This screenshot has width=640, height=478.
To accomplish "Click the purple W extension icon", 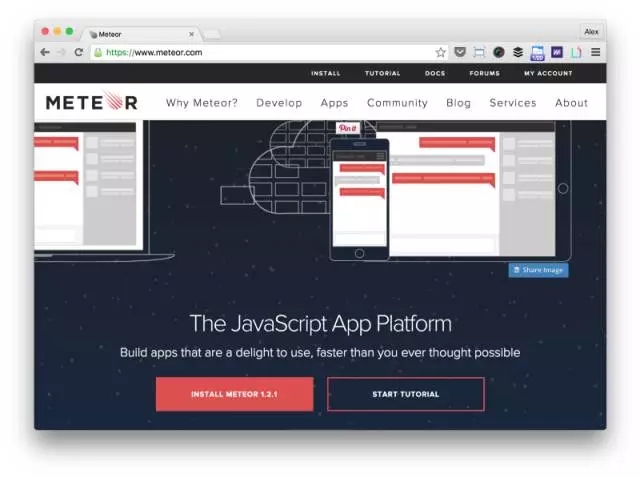I will click(557, 52).
